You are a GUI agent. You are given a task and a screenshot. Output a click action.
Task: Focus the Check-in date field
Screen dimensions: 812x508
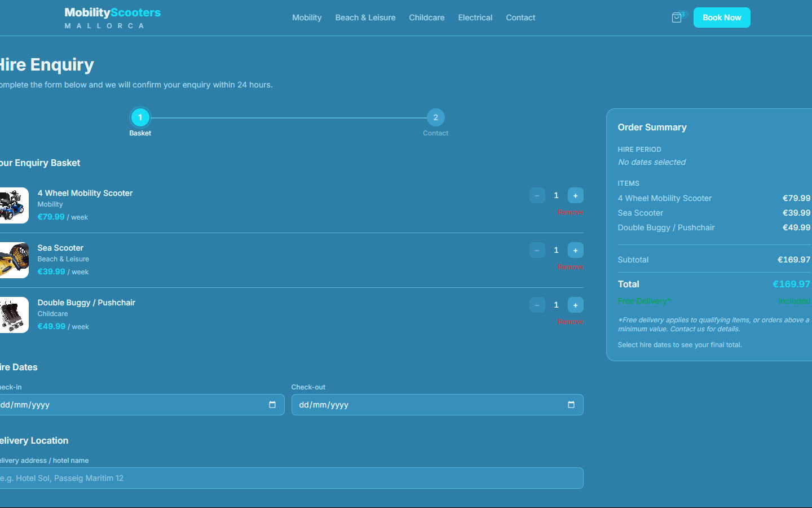point(142,405)
